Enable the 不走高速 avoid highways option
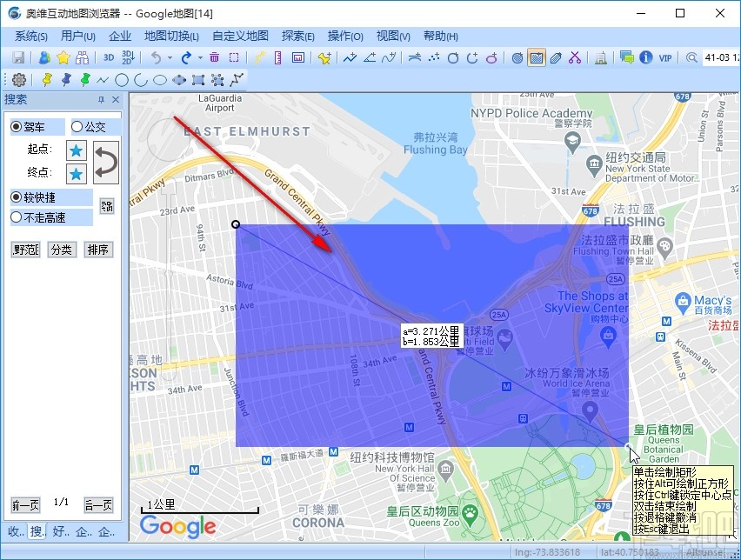 pyautogui.click(x=28, y=217)
